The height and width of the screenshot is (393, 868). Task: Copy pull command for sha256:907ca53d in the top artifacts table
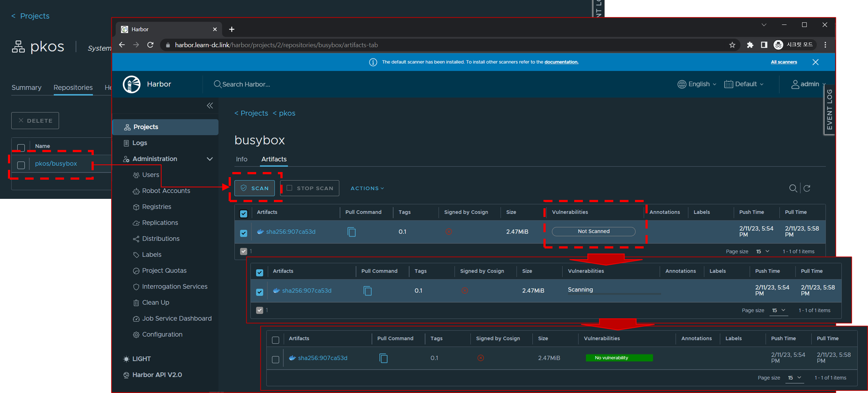click(x=351, y=232)
